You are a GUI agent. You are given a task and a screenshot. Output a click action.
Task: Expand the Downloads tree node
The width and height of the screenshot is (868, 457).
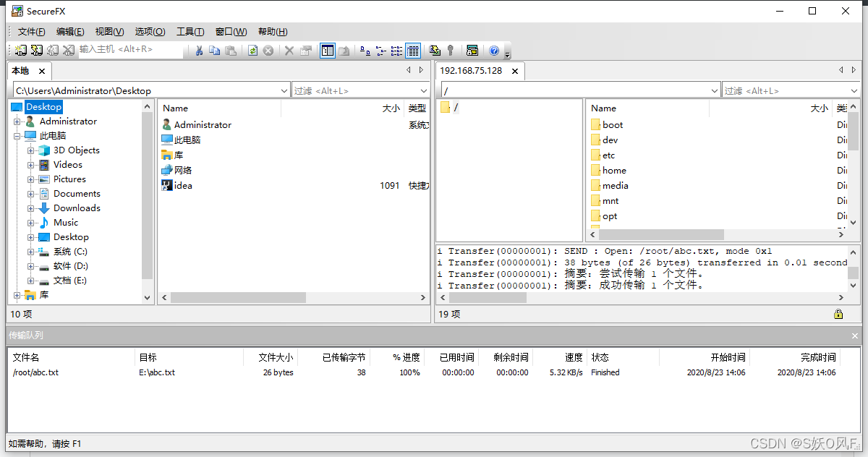(x=31, y=208)
